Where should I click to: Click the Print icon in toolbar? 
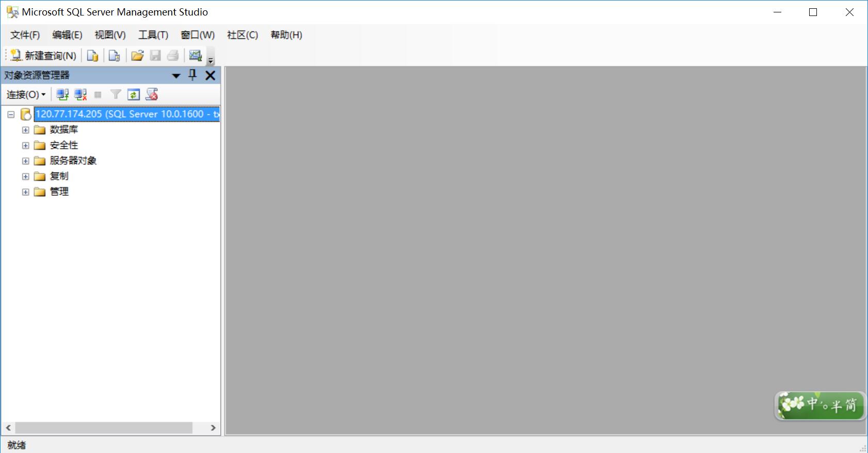coord(173,55)
